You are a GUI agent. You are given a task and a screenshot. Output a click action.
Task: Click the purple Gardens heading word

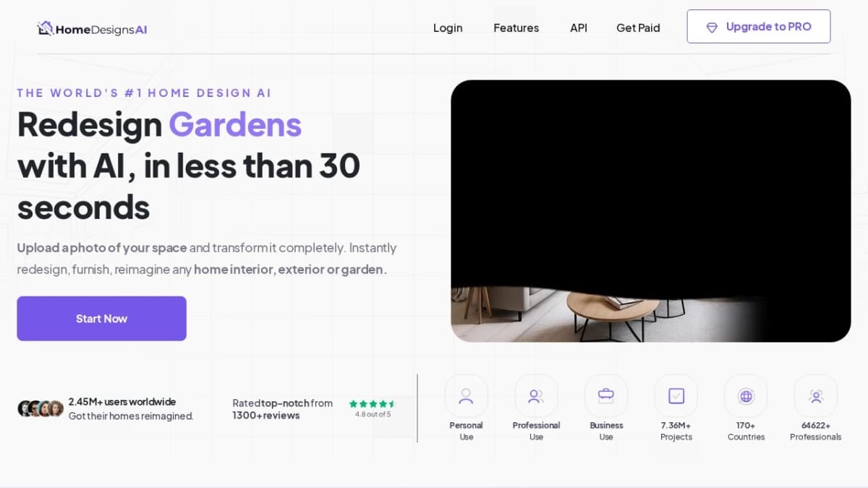click(235, 124)
